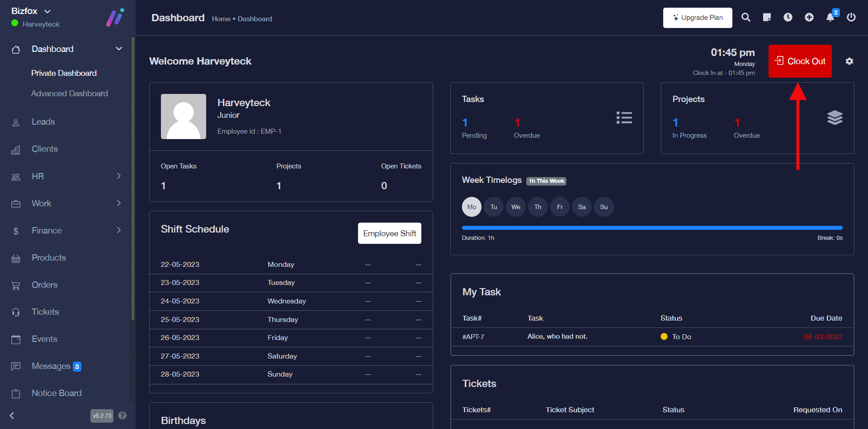This screenshot has width=868, height=429.
Task: Click the sticky note icon in header
Action: coord(767,18)
